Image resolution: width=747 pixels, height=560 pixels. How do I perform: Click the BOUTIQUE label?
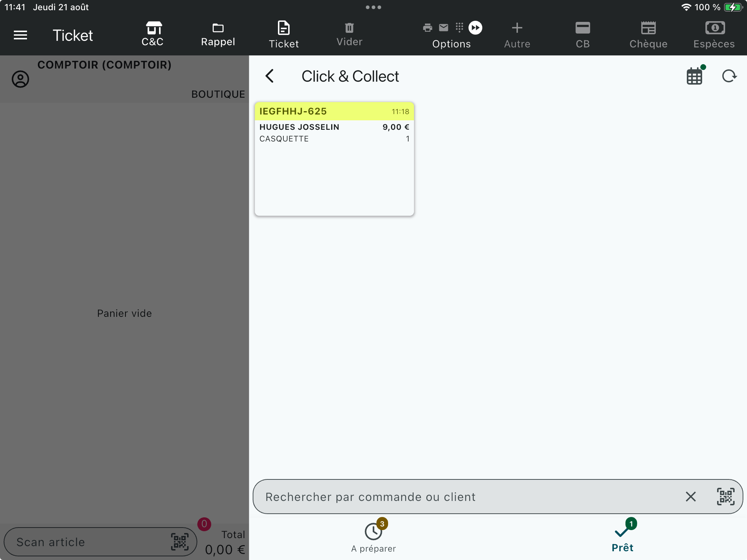pos(218,94)
